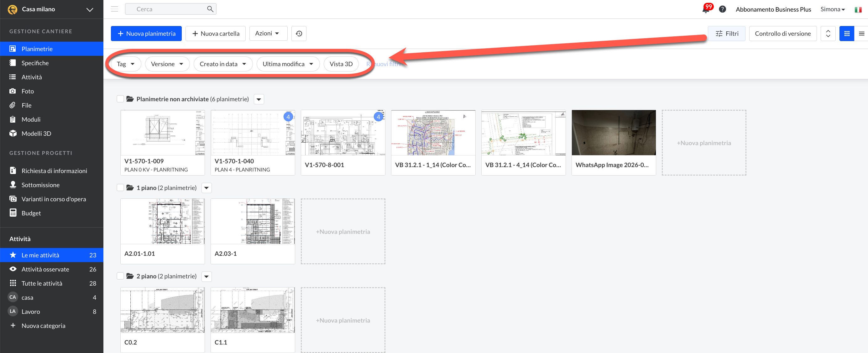Click the Nuova planimetria blue button
Image resolution: width=868 pixels, height=353 pixels.
146,33
